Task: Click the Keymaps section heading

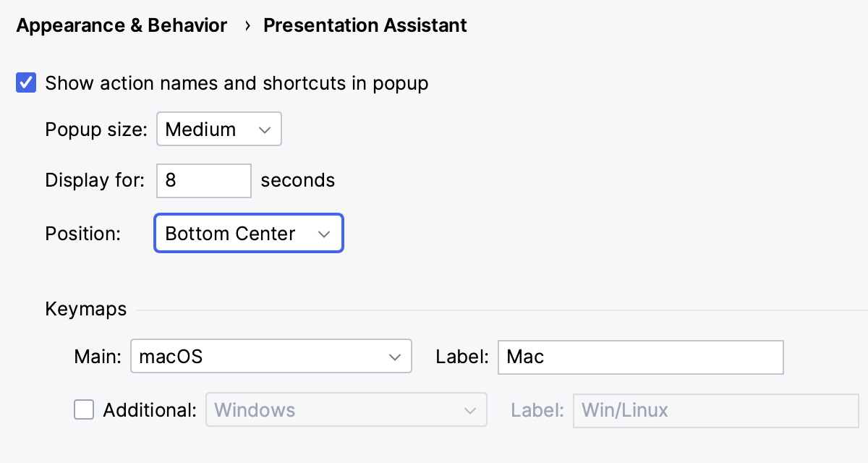Action: point(86,309)
